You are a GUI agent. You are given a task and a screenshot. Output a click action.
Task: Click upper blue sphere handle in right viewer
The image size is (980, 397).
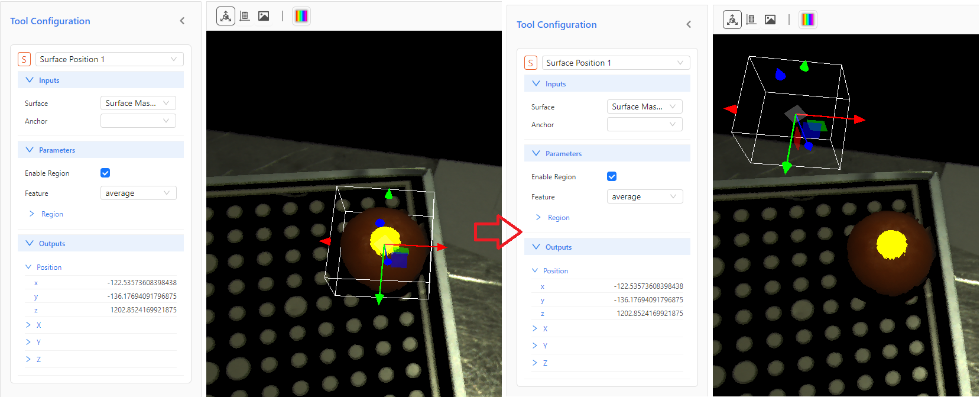point(780,75)
